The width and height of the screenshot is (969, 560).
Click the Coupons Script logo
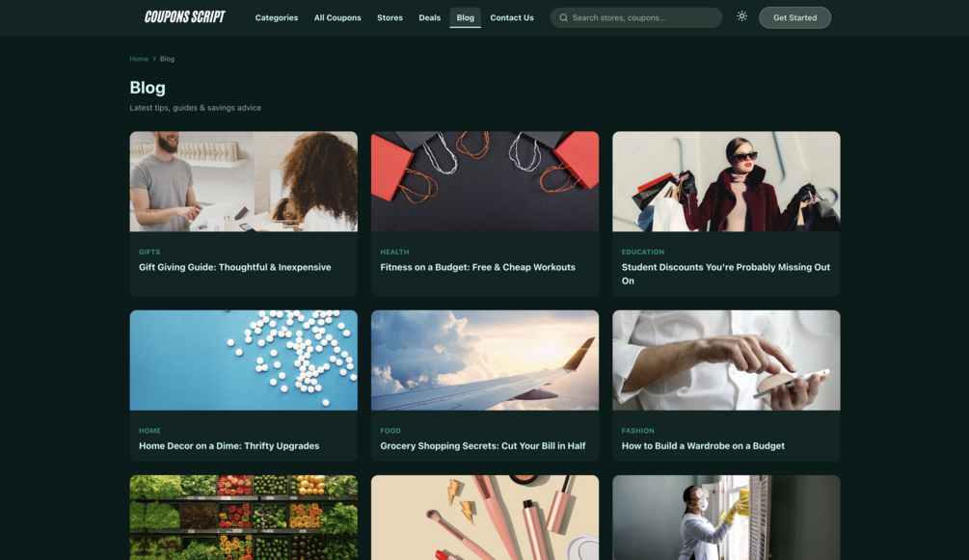tap(185, 17)
